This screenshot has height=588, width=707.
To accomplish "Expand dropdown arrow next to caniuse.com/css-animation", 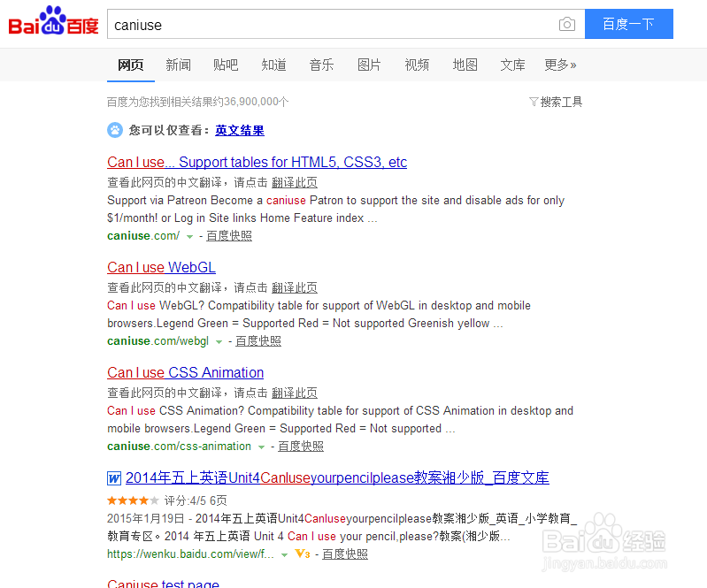I will (x=262, y=447).
